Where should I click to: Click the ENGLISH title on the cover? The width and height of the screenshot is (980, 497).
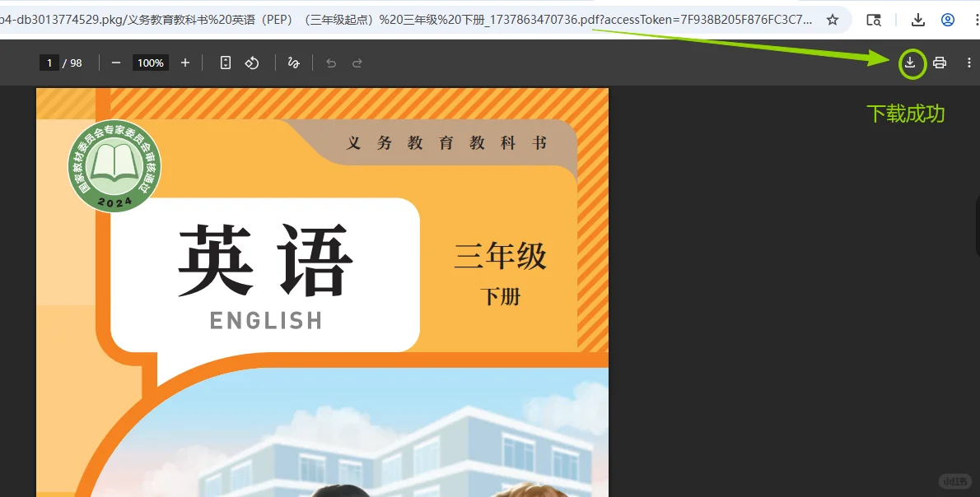pos(266,320)
